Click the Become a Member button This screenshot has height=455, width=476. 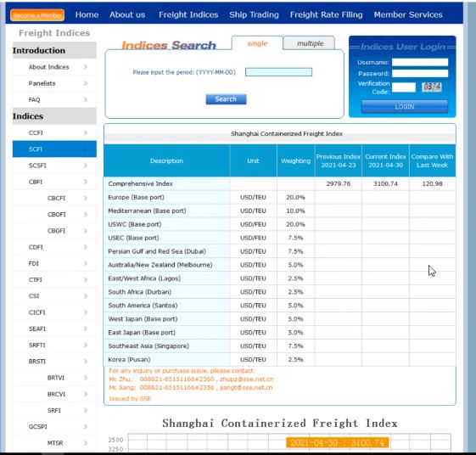click(x=37, y=15)
